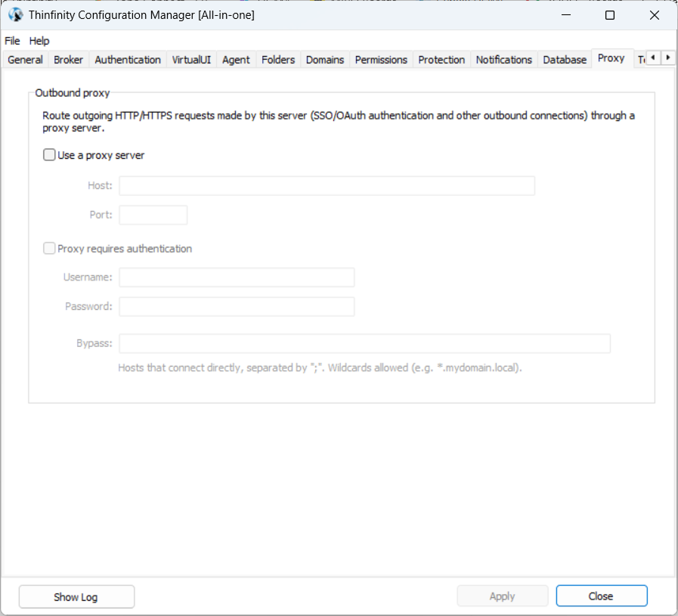This screenshot has height=616, width=678.
Task: Click the Port input field
Action: pyautogui.click(x=153, y=215)
